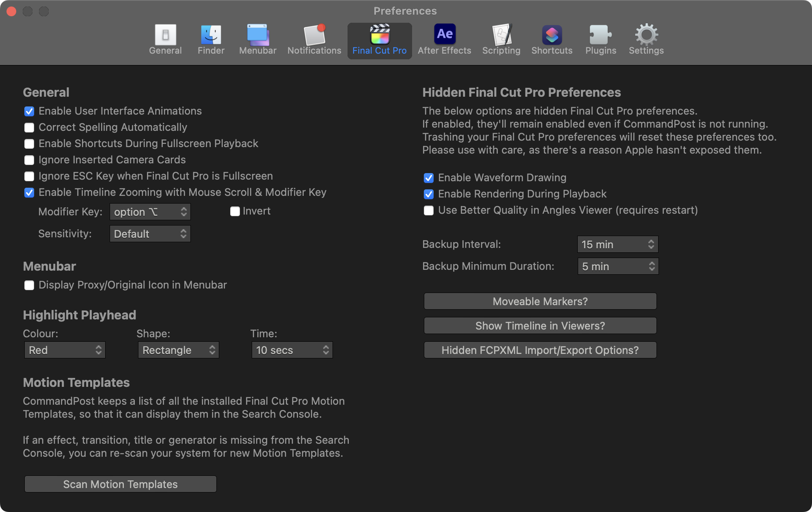Open the Menubar preferences icon
The height and width of the screenshot is (512, 812).
pos(257,39)
